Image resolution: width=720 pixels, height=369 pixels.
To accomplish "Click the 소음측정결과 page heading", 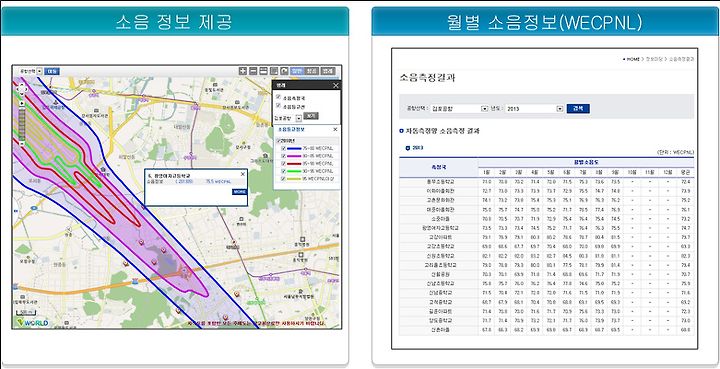I will coord(427,77).
